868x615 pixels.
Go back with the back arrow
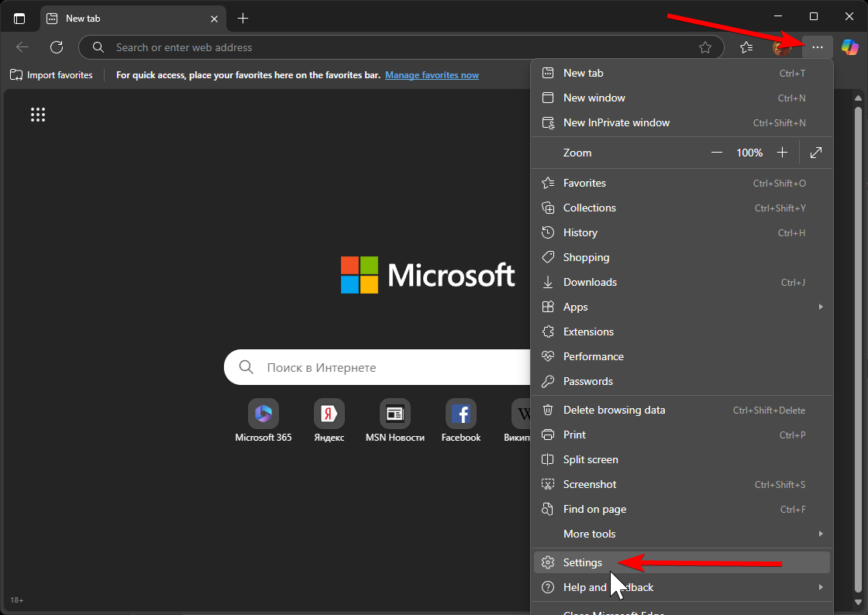22,47
